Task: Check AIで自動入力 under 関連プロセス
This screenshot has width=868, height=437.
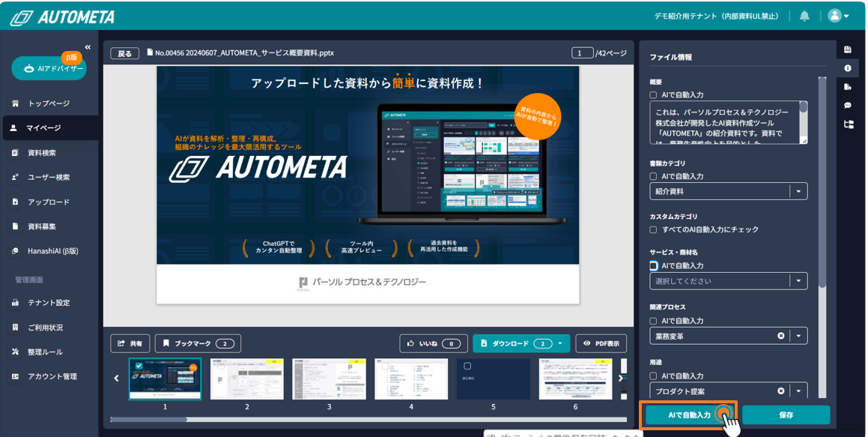Action: coord(653,321)
